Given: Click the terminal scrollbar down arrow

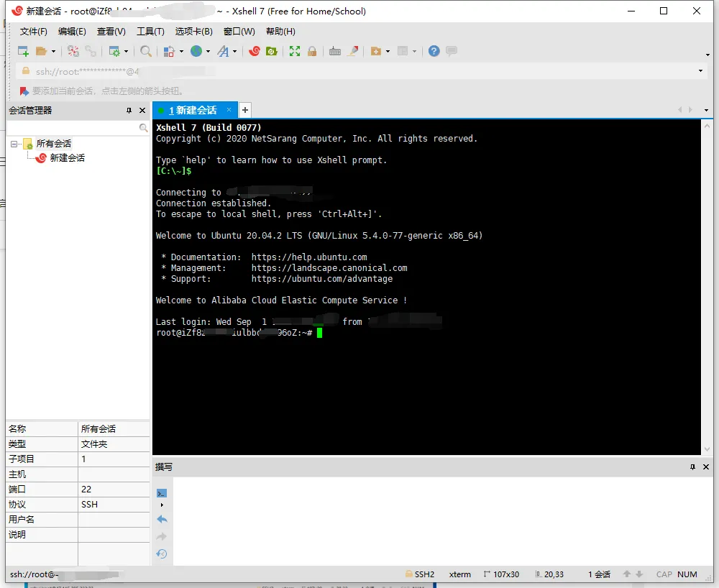Looking at the screenshot, I should coord(707,449).
